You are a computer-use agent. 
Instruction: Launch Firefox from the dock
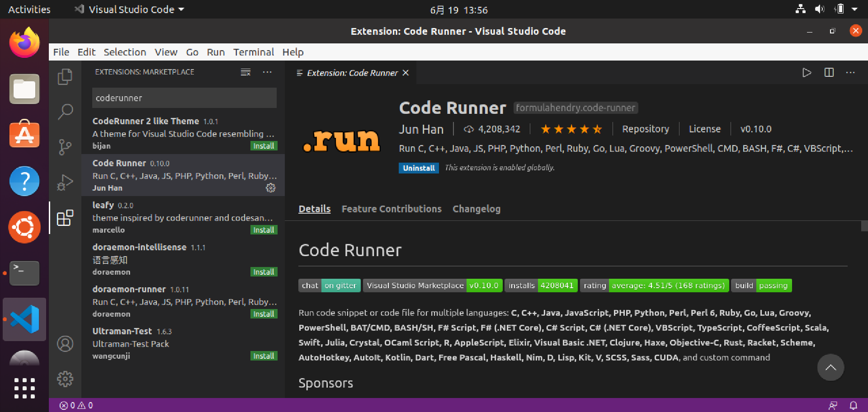24,43
